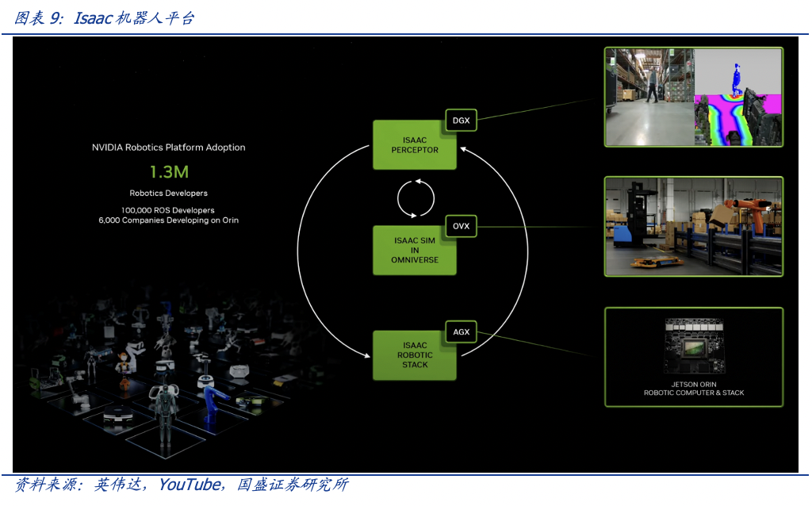Click "ROBOTIC COMPUTER & STACK" caption
Viewport: 812px width, 506px height.
694,393
